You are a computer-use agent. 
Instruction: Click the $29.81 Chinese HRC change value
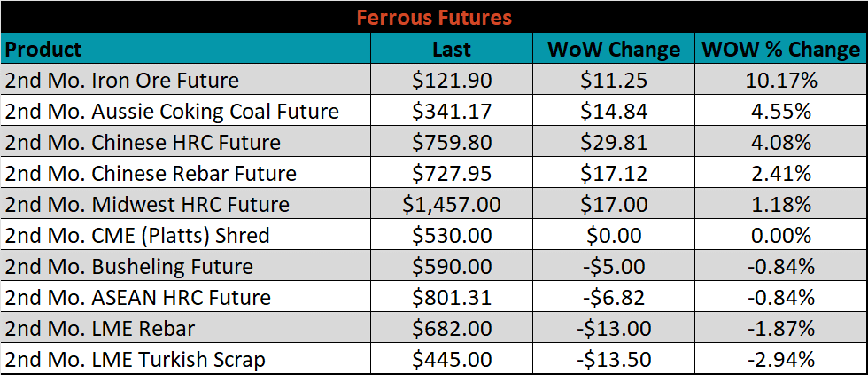(x=614, y=143)
